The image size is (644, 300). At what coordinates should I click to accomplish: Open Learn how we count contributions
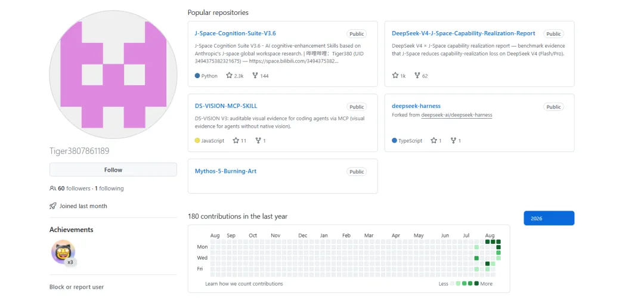244,283
